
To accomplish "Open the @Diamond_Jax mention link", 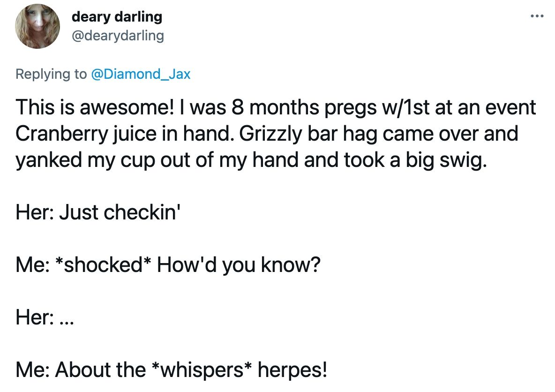I will [x=141, y=74].
